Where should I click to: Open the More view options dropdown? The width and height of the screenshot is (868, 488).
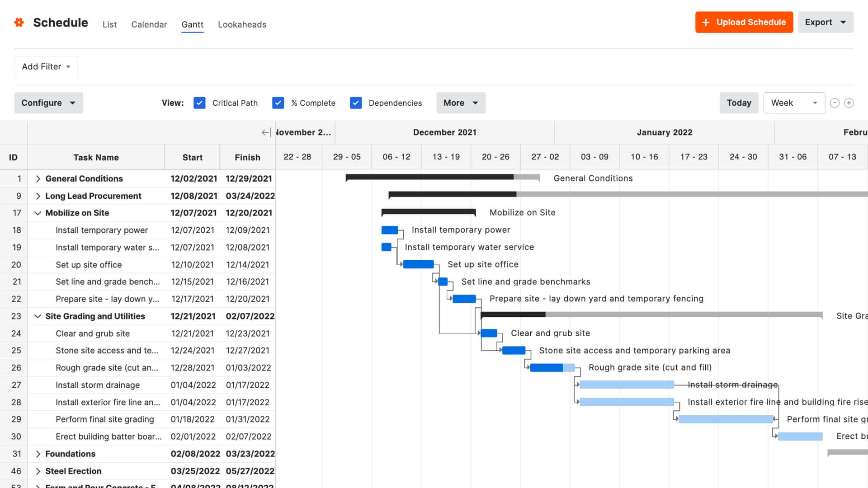click(x=461, y=103)
